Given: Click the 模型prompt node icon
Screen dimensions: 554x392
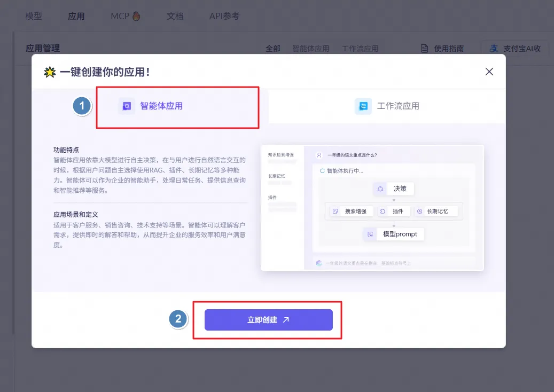Looking at the screenshot, I should 370,234.
